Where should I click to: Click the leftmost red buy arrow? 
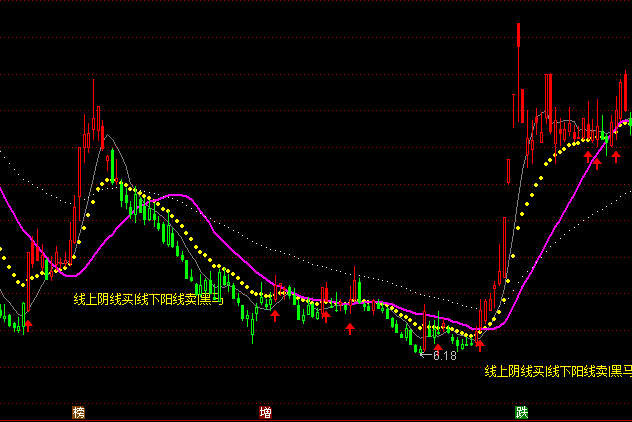(x=28, y=323)
